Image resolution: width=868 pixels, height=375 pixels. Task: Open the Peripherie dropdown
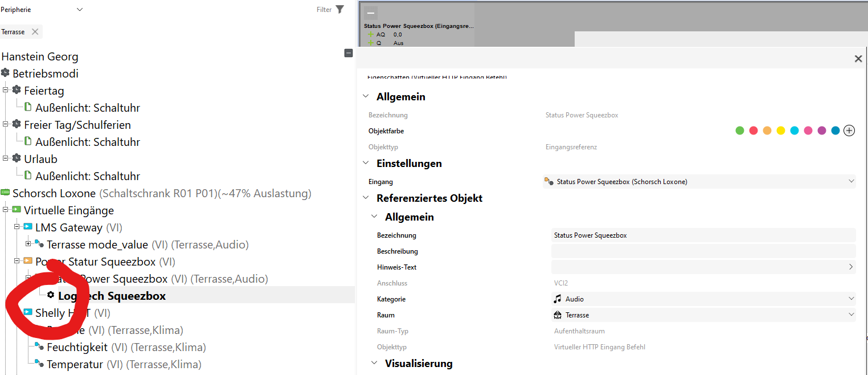(80, 9)
